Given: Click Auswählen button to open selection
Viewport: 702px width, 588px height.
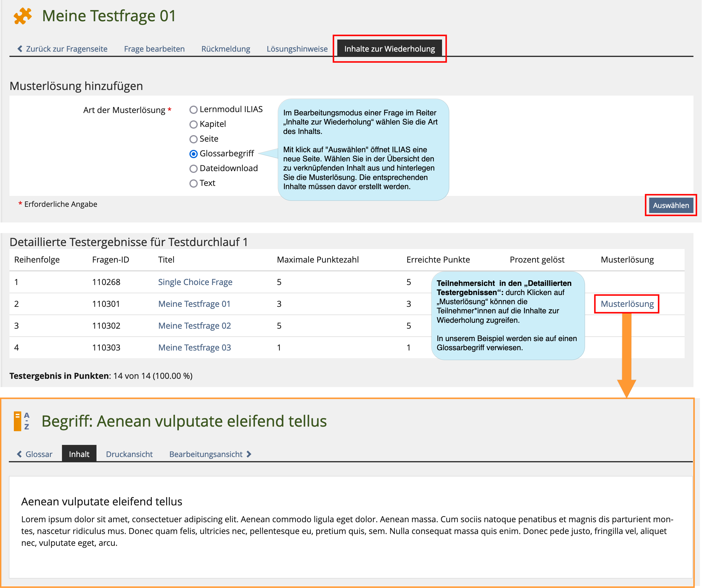Looking at the screenshot, I should click(x=670, y=204).
